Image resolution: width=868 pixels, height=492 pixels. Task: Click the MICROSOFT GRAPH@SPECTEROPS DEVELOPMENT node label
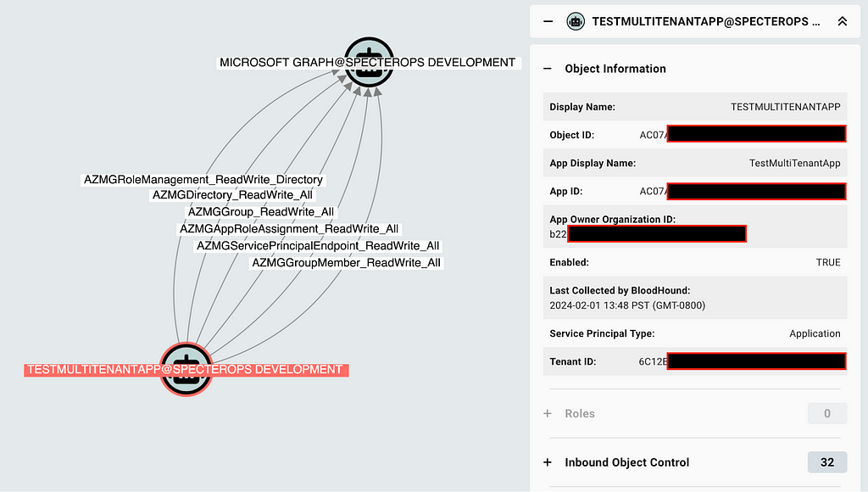pos(368,63)
